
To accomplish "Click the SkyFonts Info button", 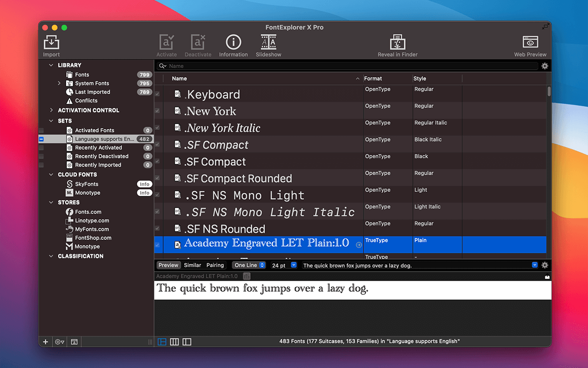I will point(145,184).
